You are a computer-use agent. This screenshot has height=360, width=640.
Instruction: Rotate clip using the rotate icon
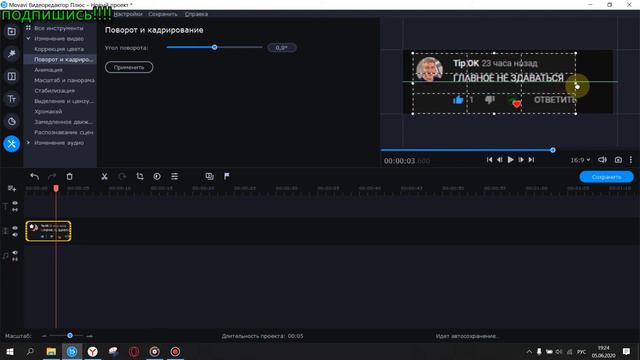point(122,176)
